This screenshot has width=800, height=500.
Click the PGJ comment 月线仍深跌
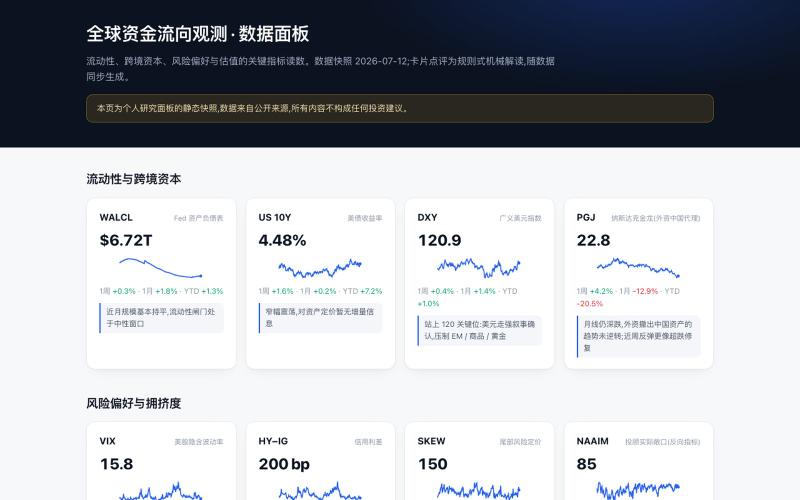pyautogui.click(x=638, y=336)
